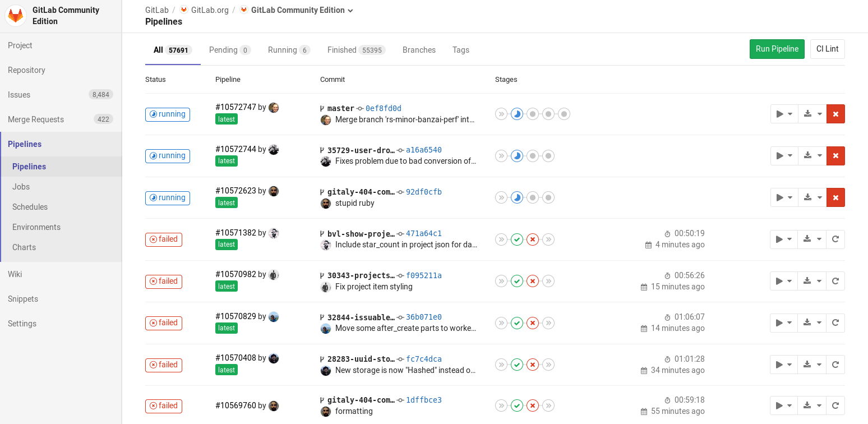868x424 pixels.
Task: Open artifacts download dropdown for pipeline #10572747
Action: pos(812,114)
